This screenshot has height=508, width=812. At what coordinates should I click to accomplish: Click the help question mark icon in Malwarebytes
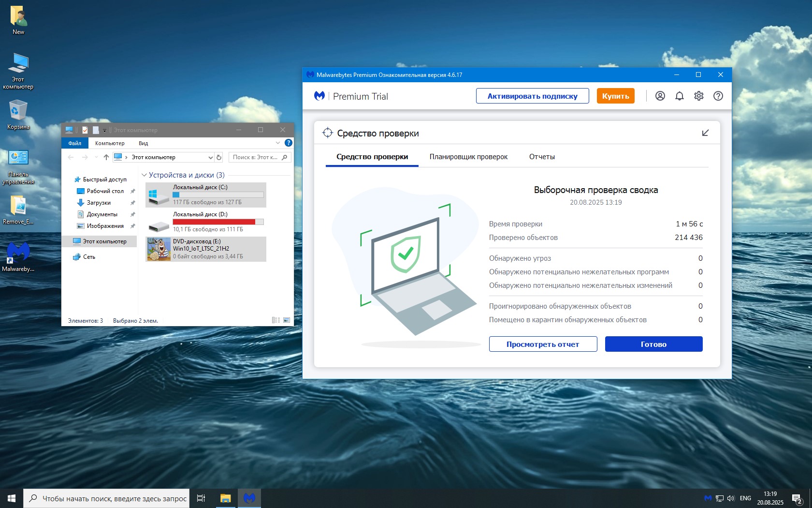pos(718,96)
